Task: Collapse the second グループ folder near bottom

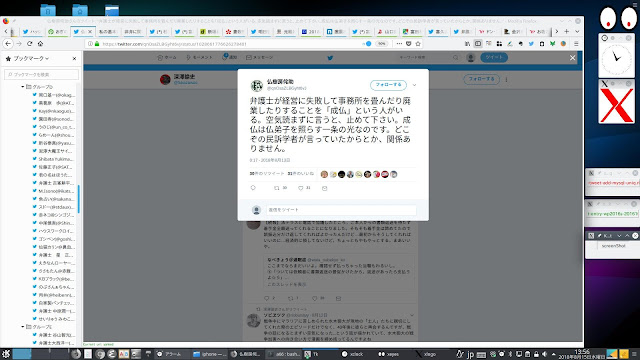Action: click(x=23, y=327)
